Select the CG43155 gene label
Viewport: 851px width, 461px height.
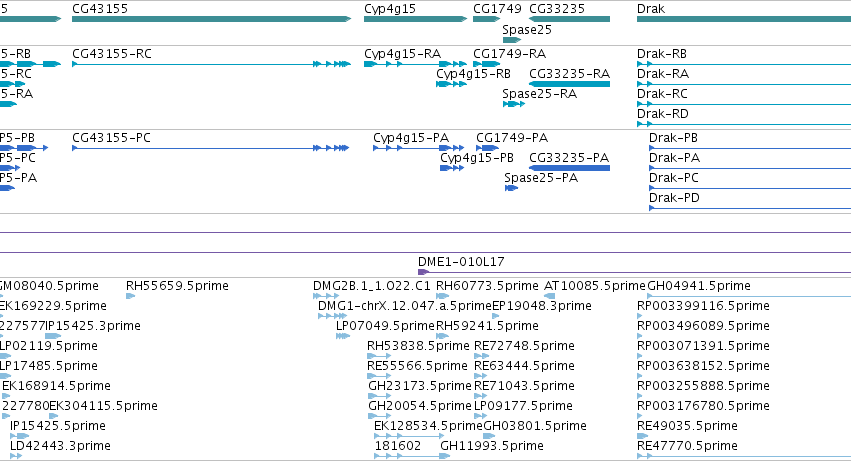(x=100, y=9)
